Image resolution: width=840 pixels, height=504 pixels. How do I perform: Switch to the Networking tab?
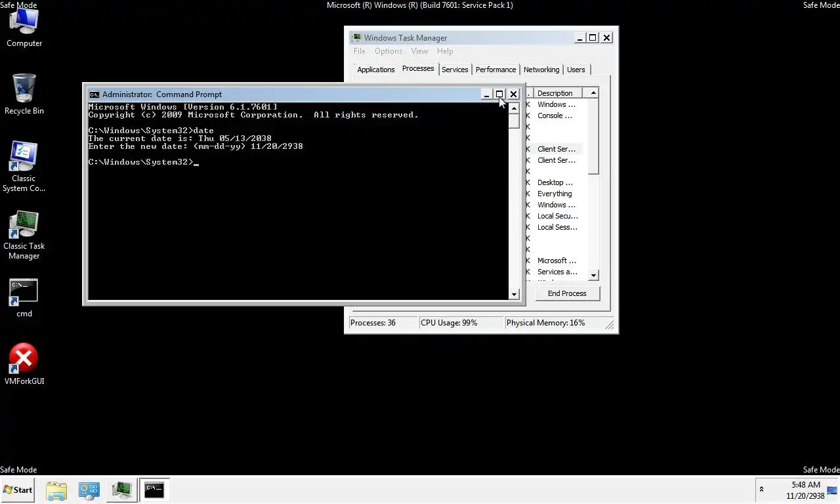[x=541, y=70]
